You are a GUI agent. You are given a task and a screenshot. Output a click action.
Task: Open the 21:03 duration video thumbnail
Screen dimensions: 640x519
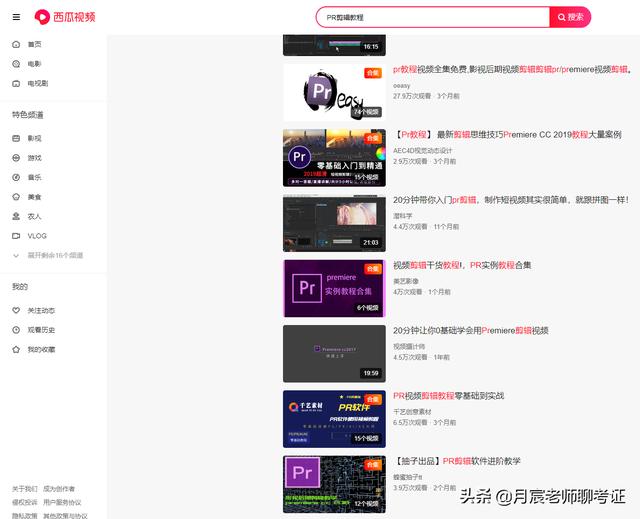334,223
